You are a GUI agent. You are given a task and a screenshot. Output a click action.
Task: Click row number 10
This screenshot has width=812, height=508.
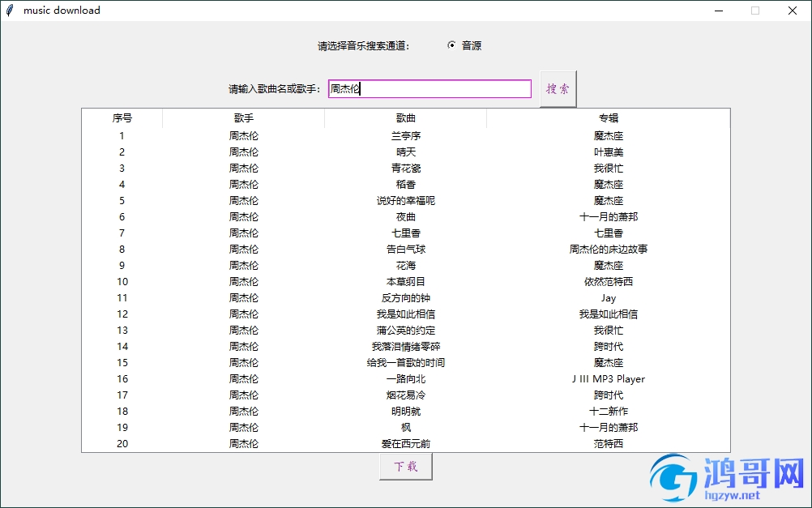pyautogui.click(x=122, y=282)
